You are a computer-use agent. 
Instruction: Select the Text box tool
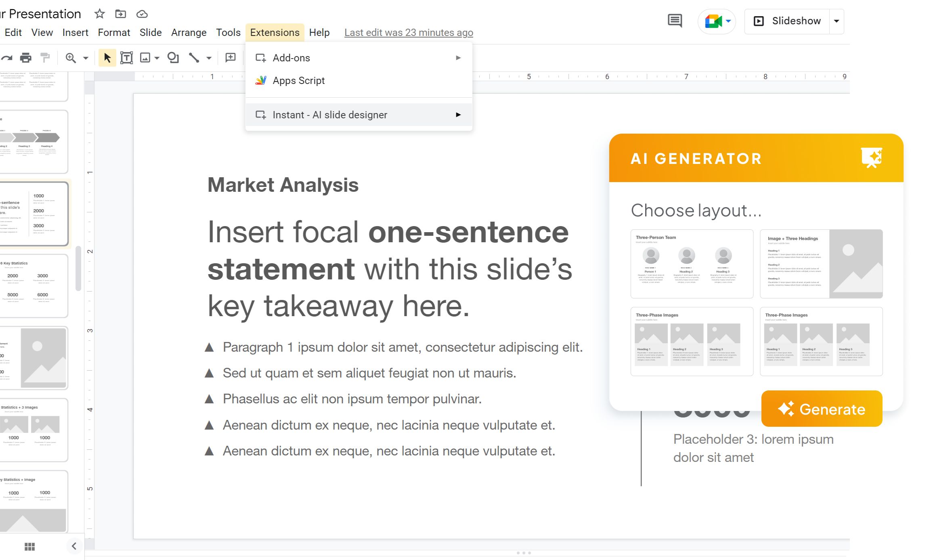126,57
